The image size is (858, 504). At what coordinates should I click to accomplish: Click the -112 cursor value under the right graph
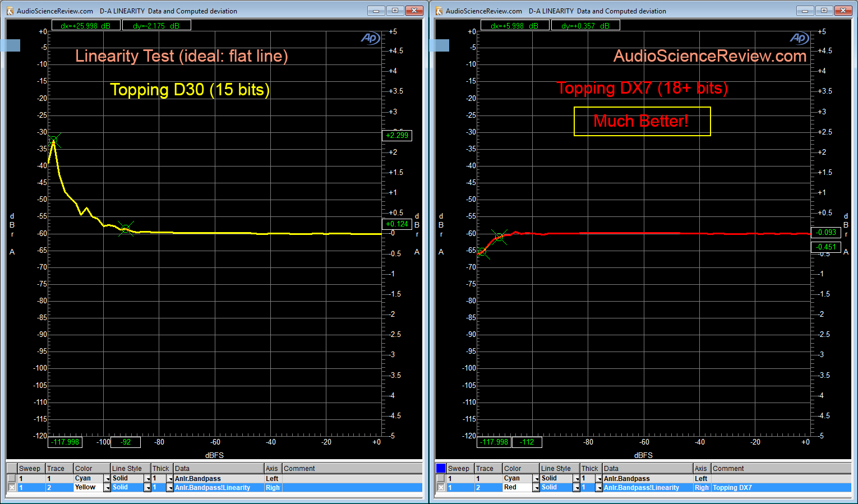coord(527,442)
